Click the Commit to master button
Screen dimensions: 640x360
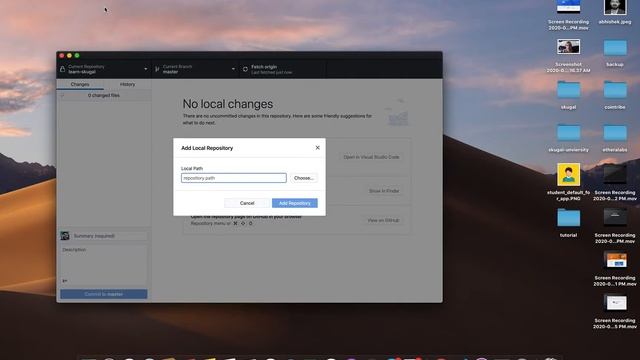[104, 294]
